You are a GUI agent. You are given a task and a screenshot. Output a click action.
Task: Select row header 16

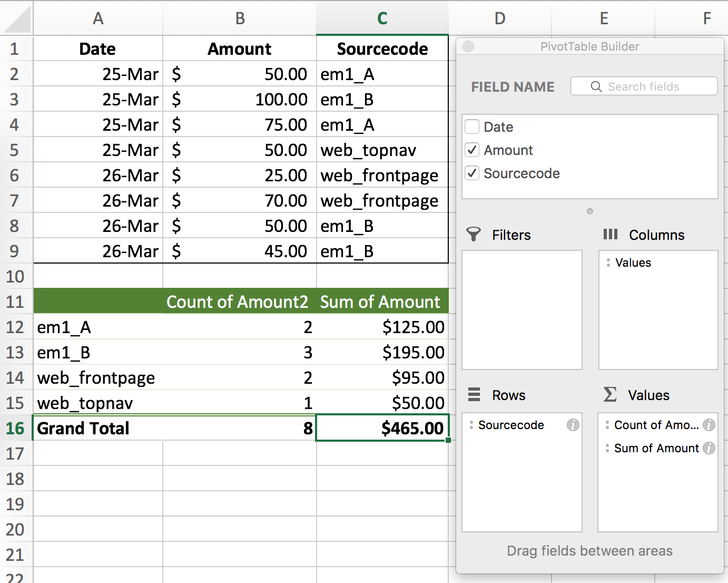(x=15, y=428)
